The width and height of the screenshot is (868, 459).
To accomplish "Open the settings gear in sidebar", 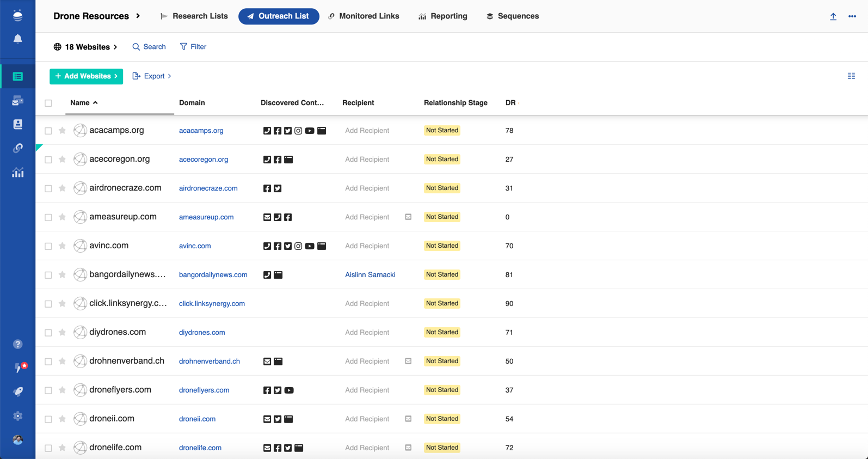I will (17, 416).
